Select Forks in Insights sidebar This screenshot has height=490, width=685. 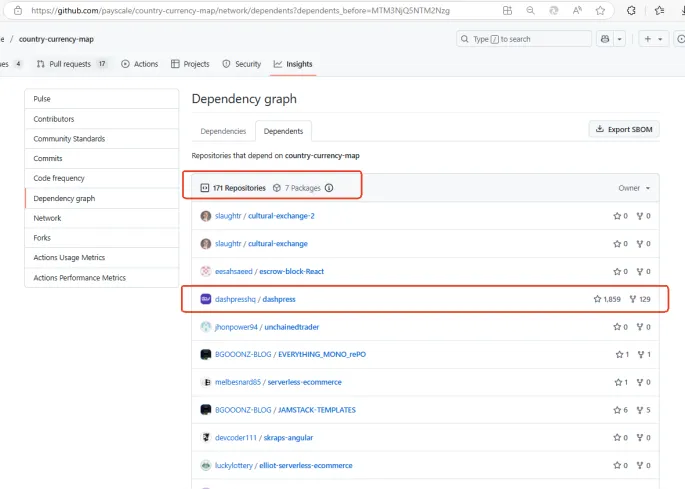102,238
